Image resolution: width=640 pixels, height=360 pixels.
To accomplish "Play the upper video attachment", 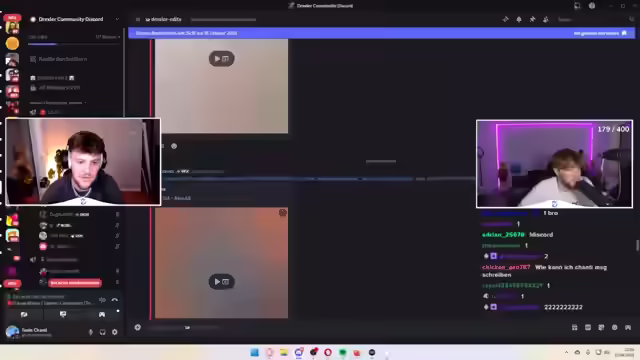I will [222, 59].
